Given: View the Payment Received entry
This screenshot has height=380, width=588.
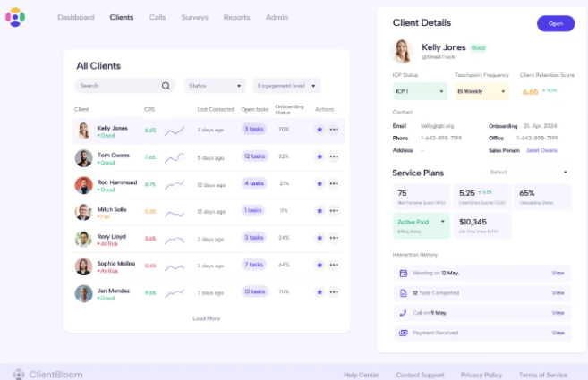Looking at the screenshot, I should 558,333.
